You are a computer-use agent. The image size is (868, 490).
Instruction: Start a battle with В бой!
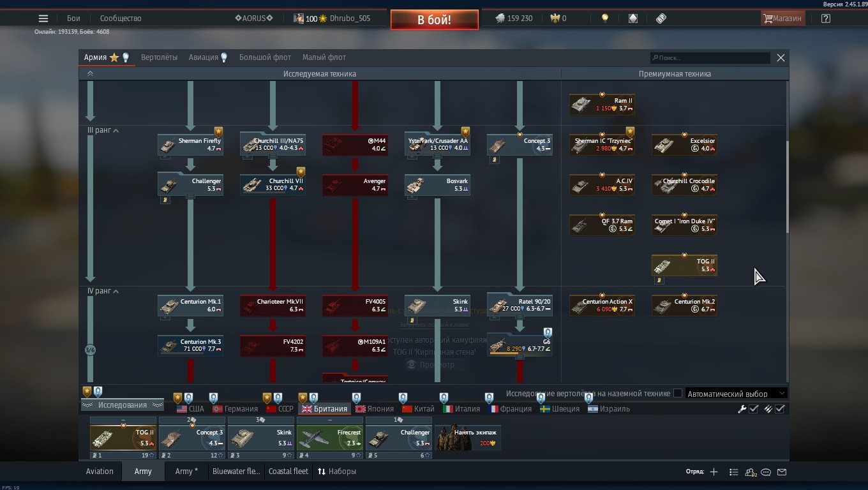coord(434,20)
